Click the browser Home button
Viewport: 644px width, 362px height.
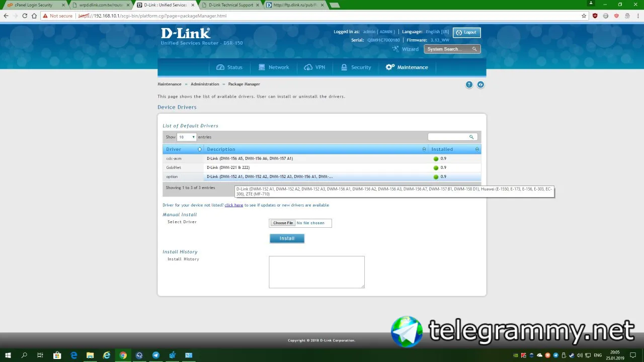34,16
